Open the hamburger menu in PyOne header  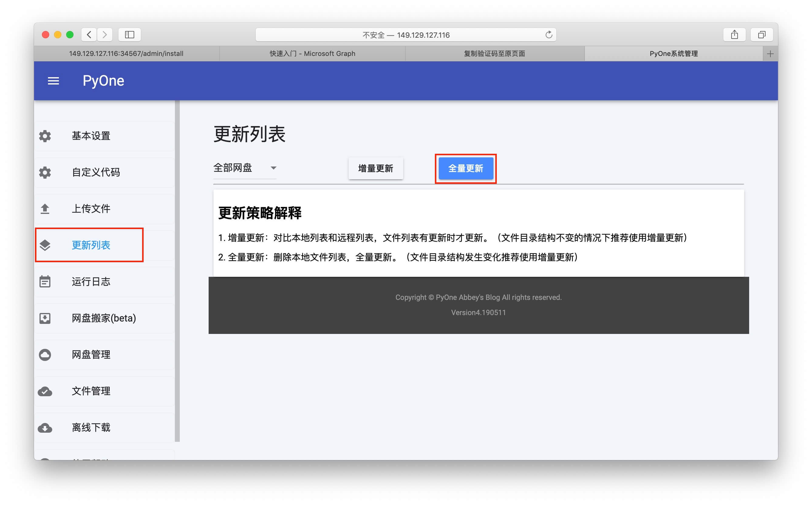53,81
